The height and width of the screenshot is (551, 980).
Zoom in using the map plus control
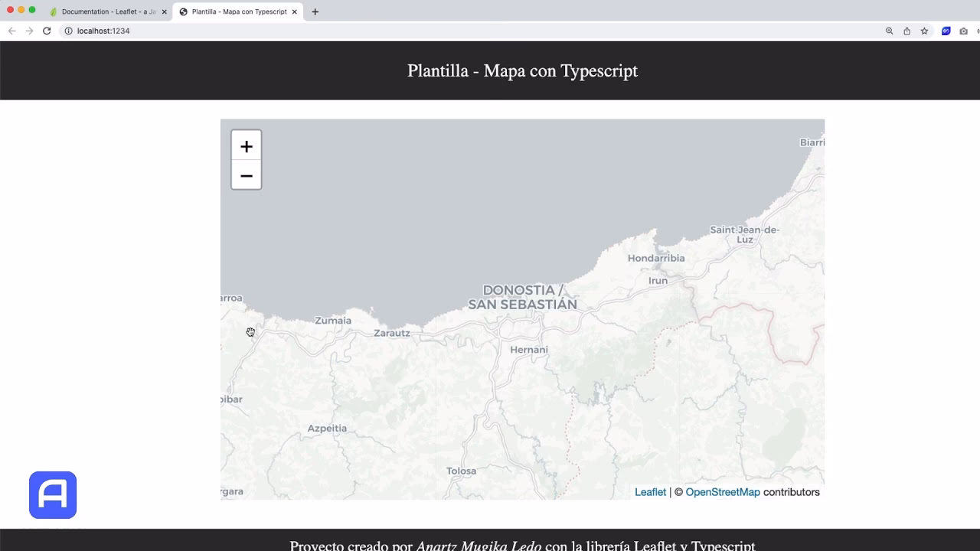246,145
